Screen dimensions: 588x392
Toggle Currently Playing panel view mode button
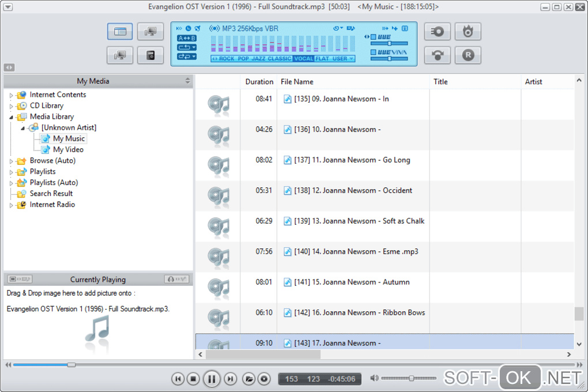(20, 279)
